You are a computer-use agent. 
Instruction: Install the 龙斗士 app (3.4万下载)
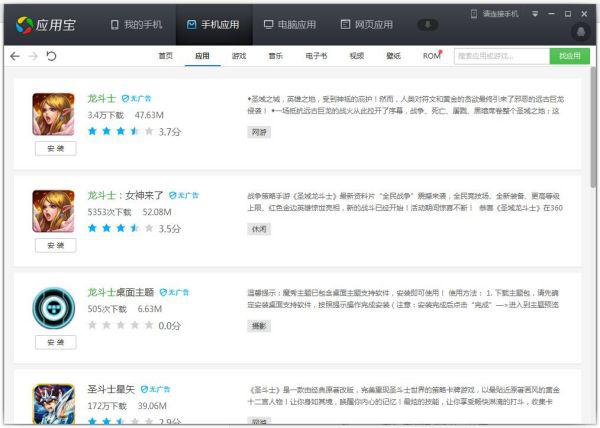coord(55,148)
